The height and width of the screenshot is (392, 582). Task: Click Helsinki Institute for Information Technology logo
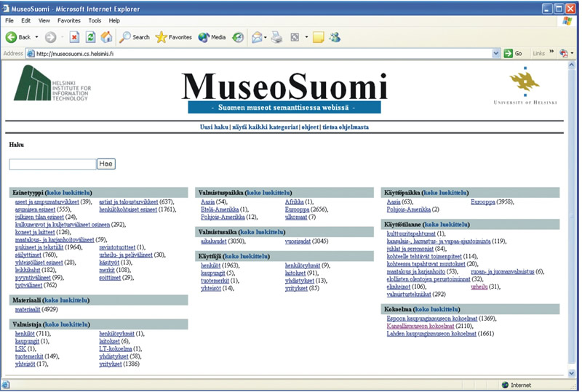point(52,83)
